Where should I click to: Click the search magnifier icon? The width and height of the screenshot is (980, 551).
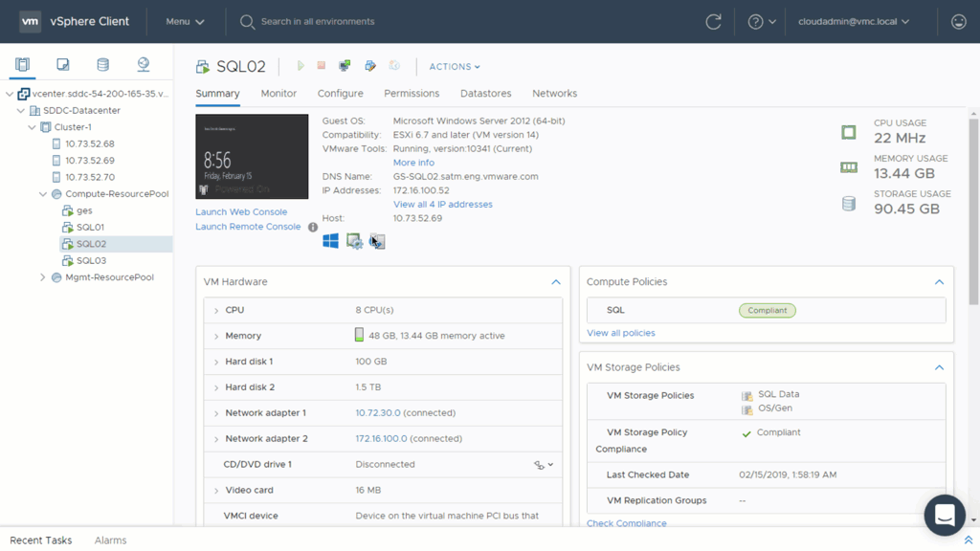coord(247,22)
